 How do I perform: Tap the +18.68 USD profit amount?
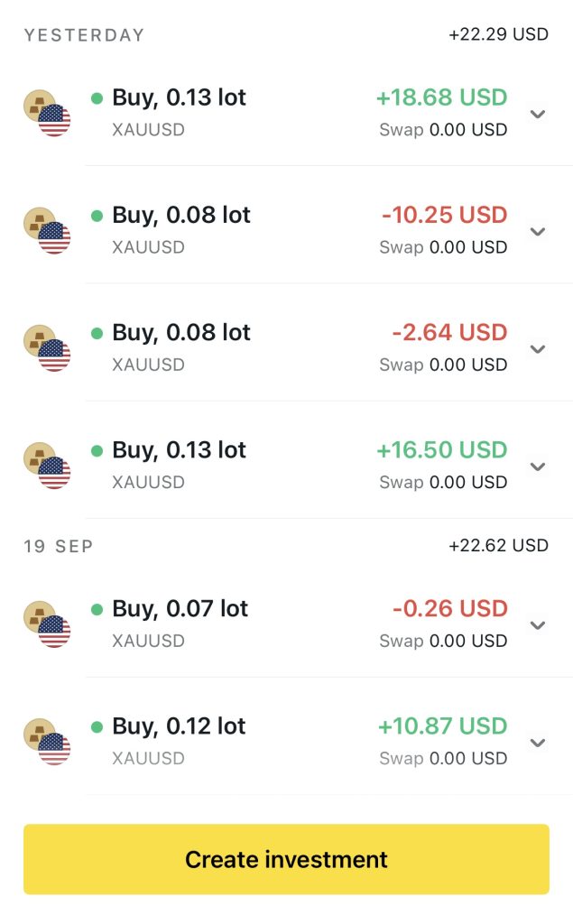(442, 97)
